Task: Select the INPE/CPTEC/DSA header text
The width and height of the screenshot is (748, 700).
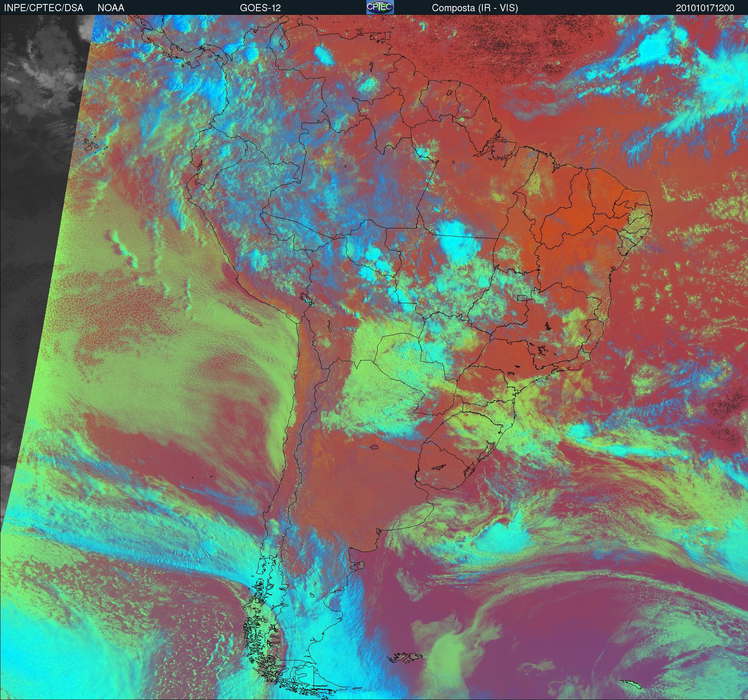Action: pyautogui.click(x=44, y=8)
